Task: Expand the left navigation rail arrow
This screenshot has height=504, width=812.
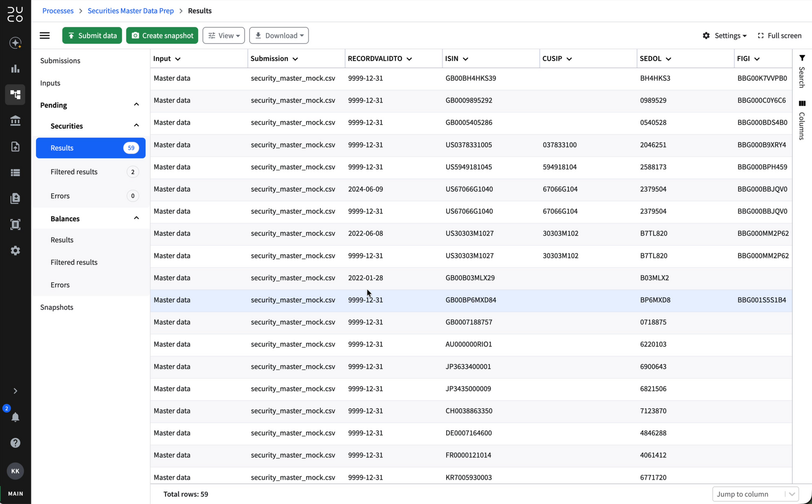Action: click(15, 391)
